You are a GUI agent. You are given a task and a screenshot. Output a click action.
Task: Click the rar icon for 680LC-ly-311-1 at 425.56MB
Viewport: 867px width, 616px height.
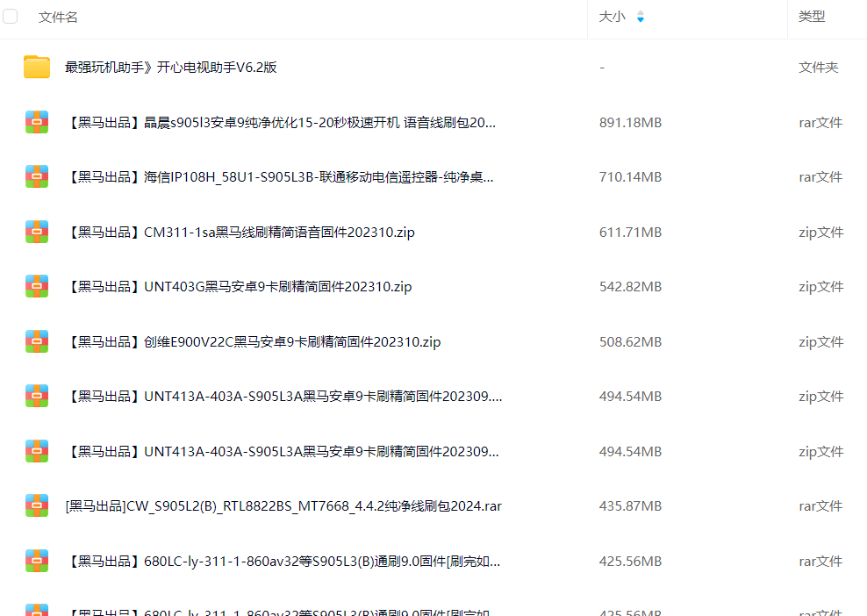(37, 561)
